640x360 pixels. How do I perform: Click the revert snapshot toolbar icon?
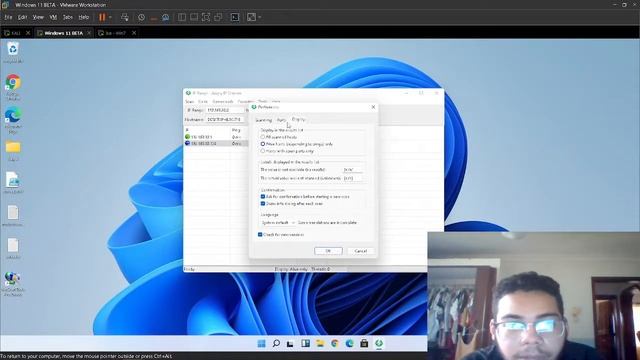[153, 17]
